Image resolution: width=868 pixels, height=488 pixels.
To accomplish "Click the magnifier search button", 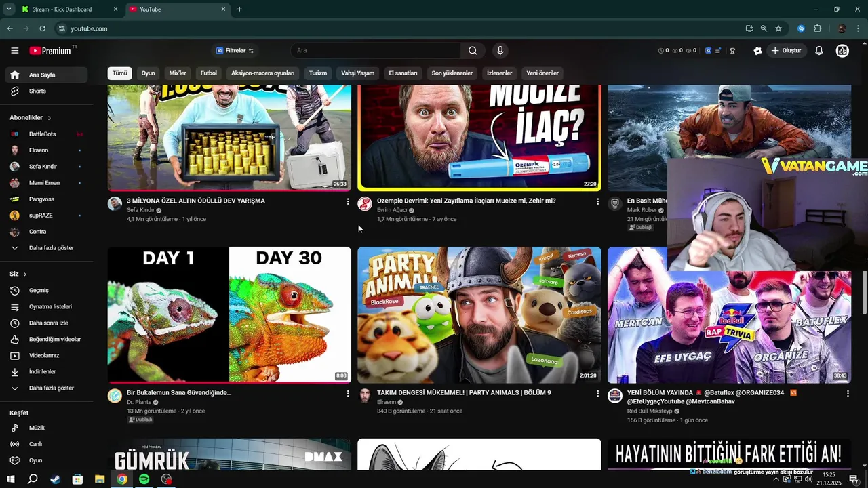I will (x=473, y=51).
